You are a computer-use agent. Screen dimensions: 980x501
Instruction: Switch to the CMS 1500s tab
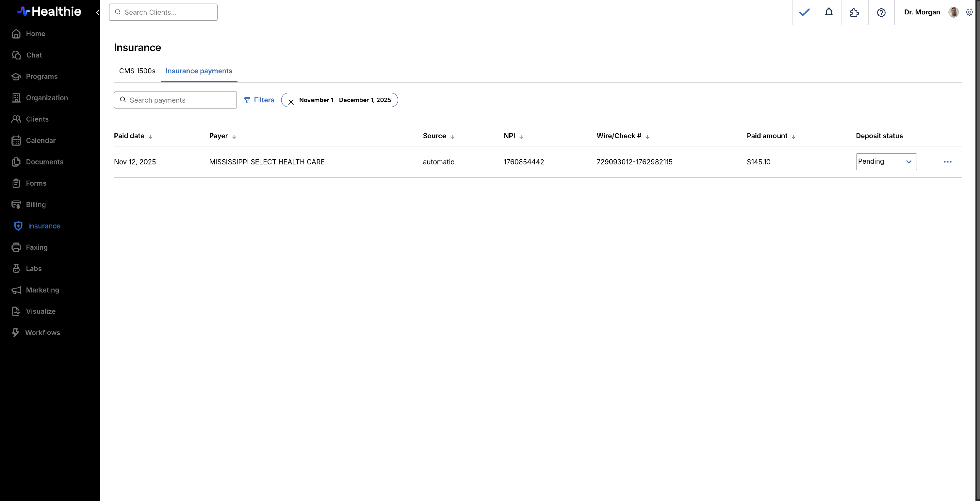click(x=137, y=71)
